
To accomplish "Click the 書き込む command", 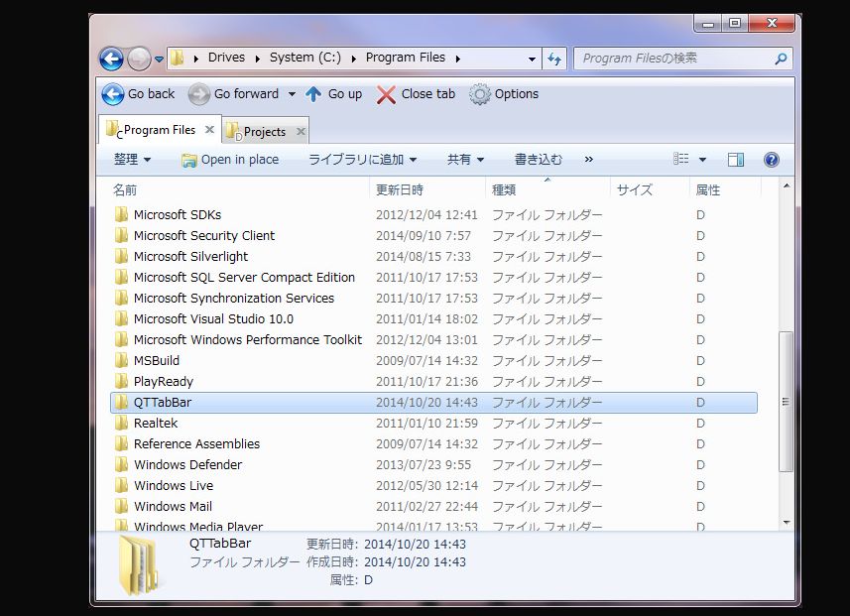I will coord(538,160).
